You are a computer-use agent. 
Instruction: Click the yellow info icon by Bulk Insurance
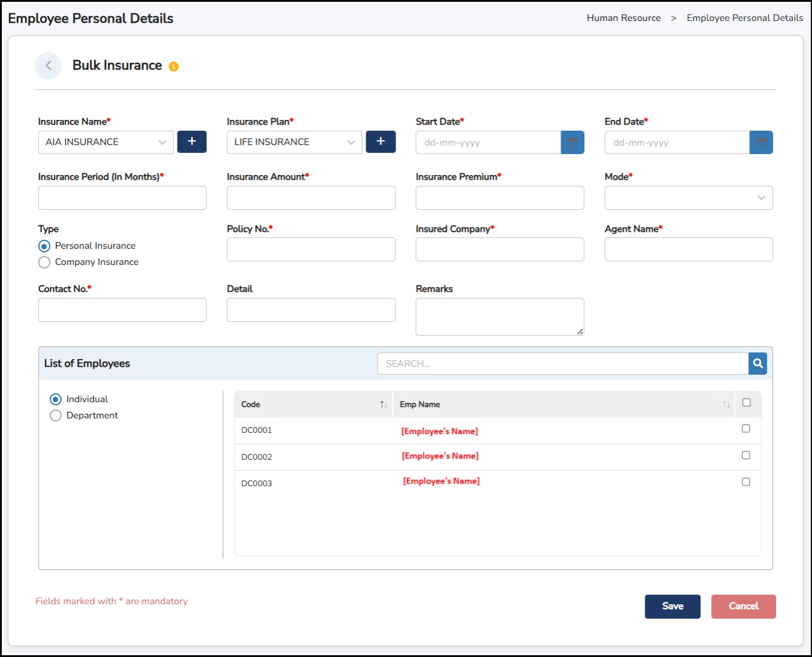pos(174,67)
